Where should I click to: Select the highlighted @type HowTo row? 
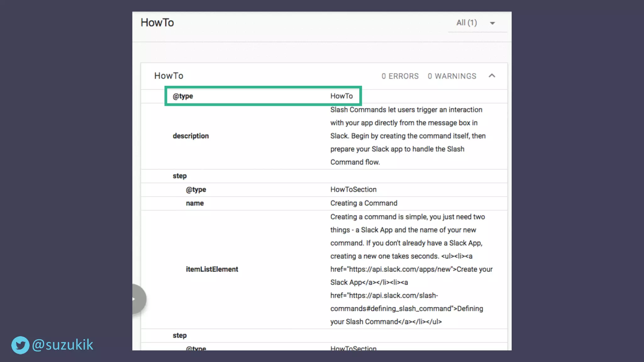[263, 96]
